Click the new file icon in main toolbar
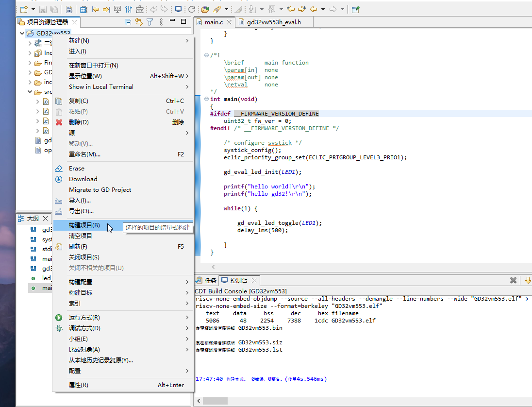Screen dimensions: 532x407 [x=23, y=9]
